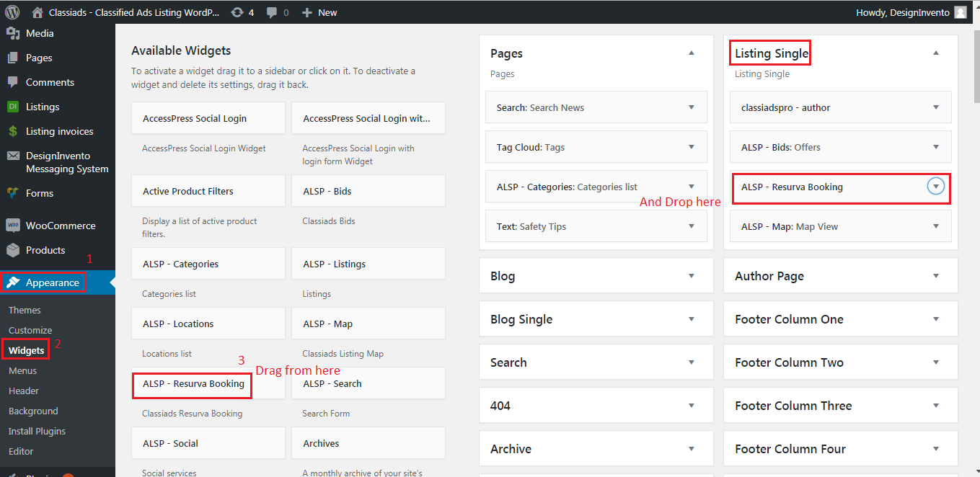Expand the Footer Column One panel
The width and height of the screenshot is (980, 477).
pyautogui.click(x=935, y=319)
